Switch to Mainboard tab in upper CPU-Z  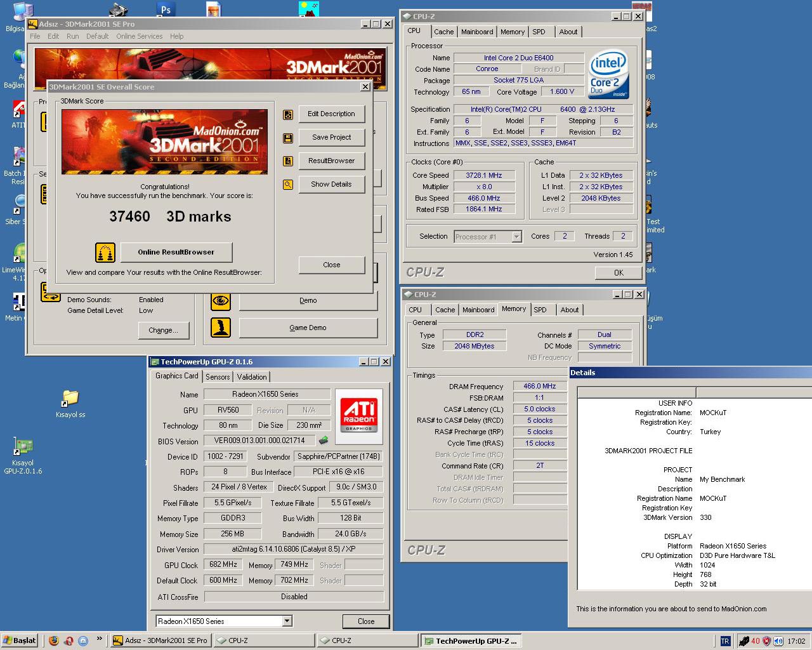click(x=477, y=32)
